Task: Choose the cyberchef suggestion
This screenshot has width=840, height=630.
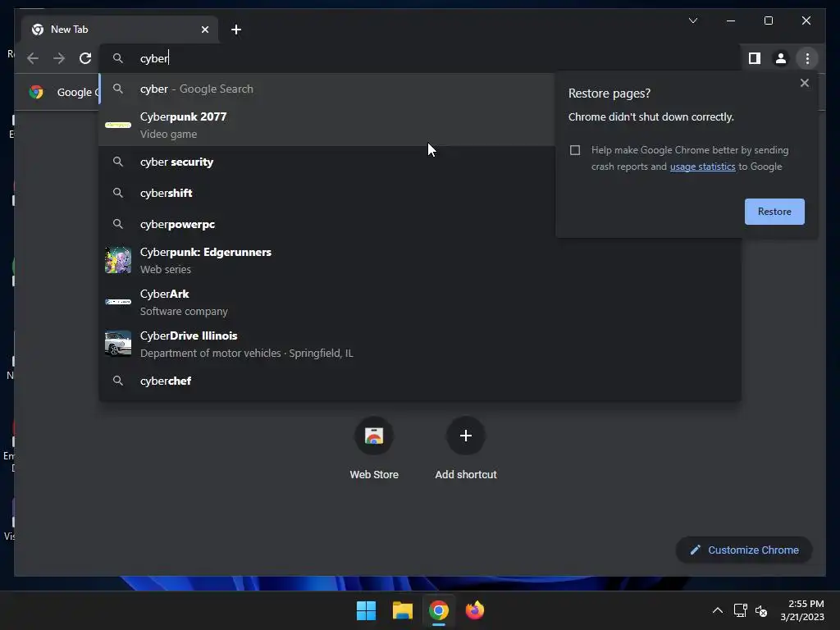Action: point(420,381)
